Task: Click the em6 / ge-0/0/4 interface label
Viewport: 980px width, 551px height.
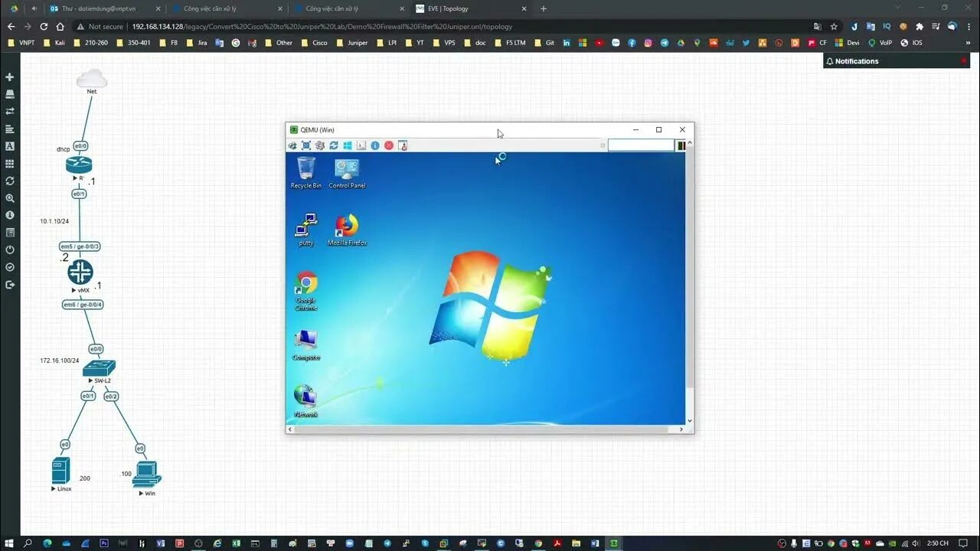Action: tap(83, 305)
